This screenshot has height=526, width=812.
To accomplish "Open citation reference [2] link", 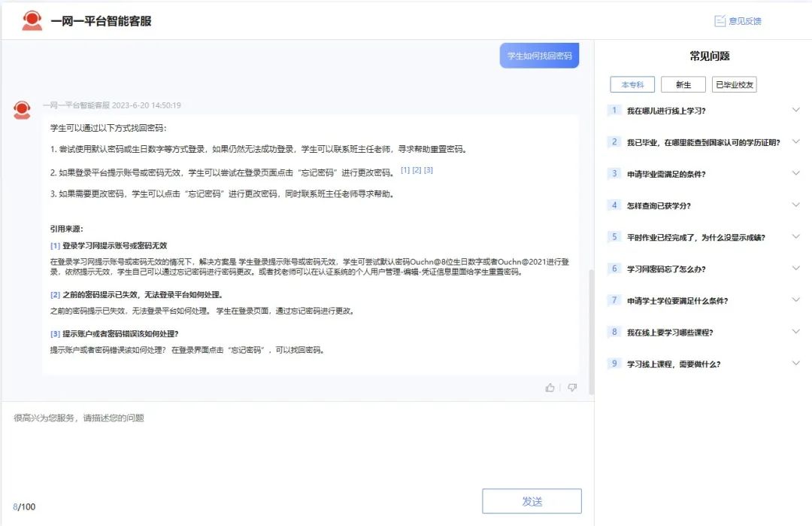I will point(417,170).
